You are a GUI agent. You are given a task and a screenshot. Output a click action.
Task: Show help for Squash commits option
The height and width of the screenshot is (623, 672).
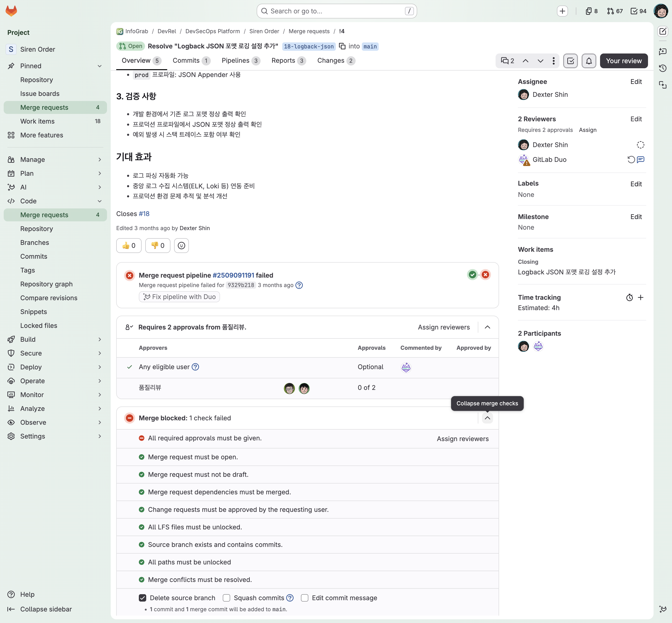click(x=290, y=598)
